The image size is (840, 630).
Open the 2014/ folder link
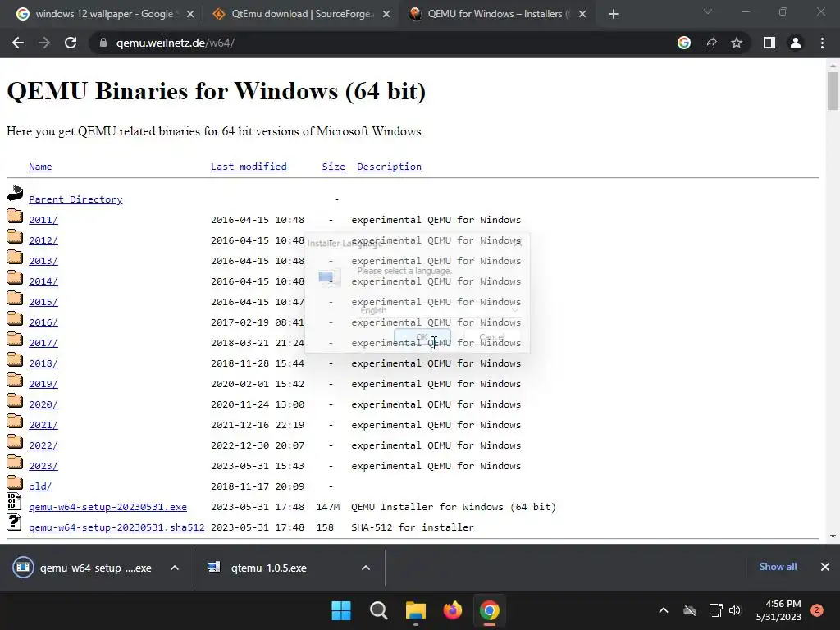pyautogui.click(x=43, y=281)
